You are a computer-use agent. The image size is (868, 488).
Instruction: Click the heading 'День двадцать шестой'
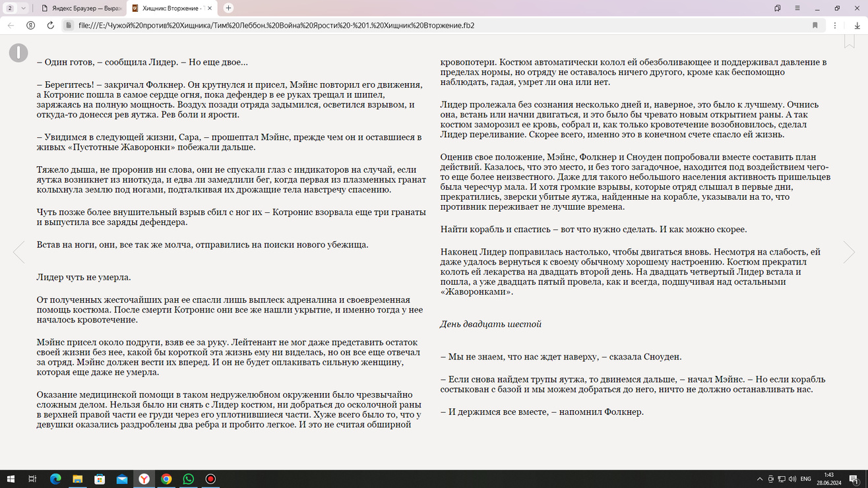tap(491, 324)
